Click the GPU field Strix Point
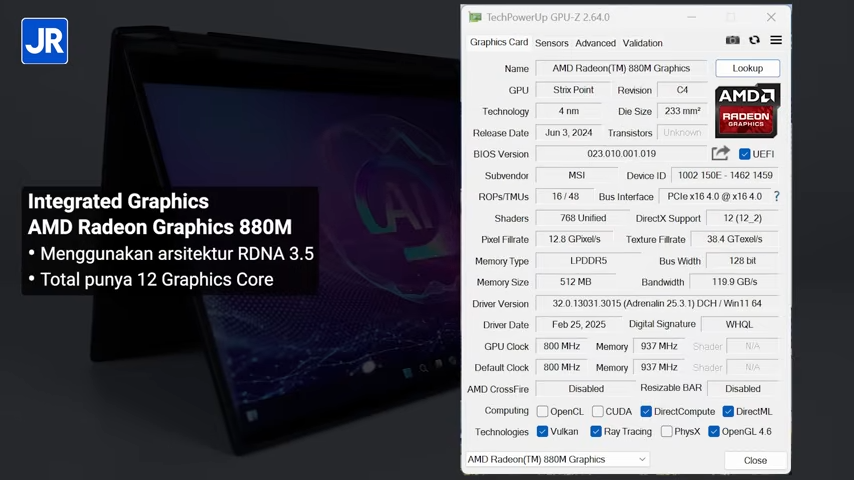 pyautogui.click(x=573, y=90)
